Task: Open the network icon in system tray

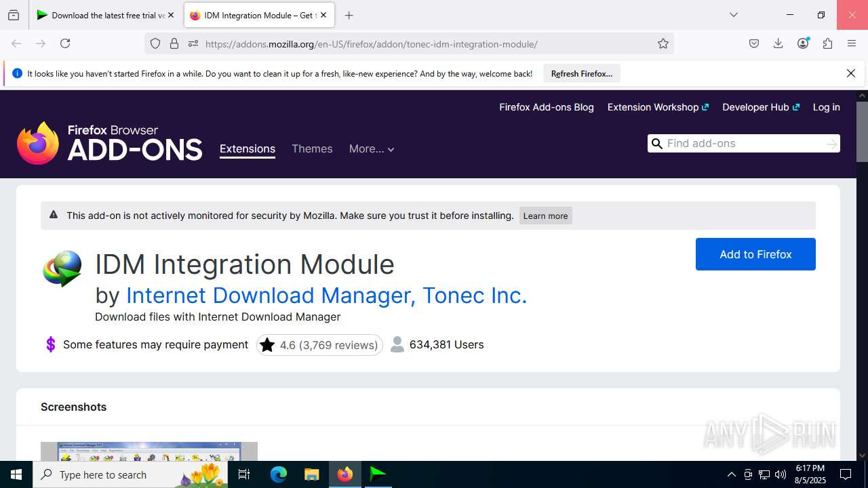Action: pyautogui.click(x=764, y=474)
